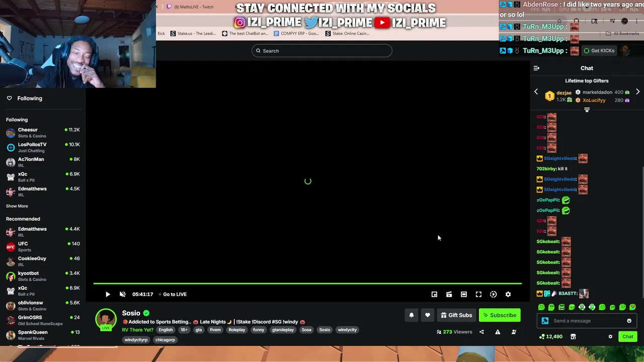Pick the last quick emote in row
The width and height of the screenshot is (644, 362).
click(632, 307)
